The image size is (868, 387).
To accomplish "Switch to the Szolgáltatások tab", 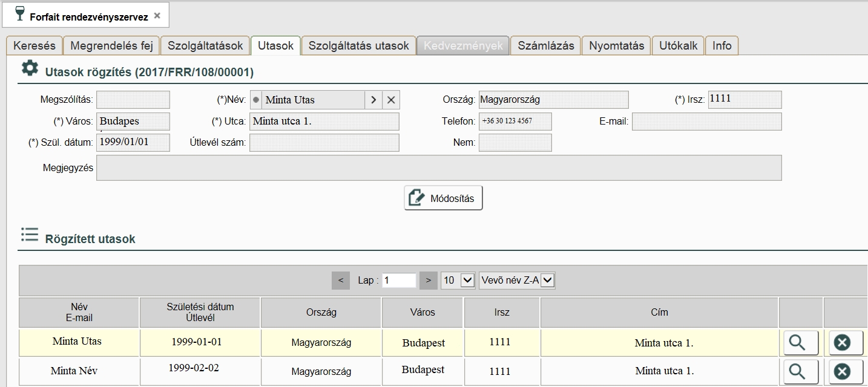I will coord(205,45).
